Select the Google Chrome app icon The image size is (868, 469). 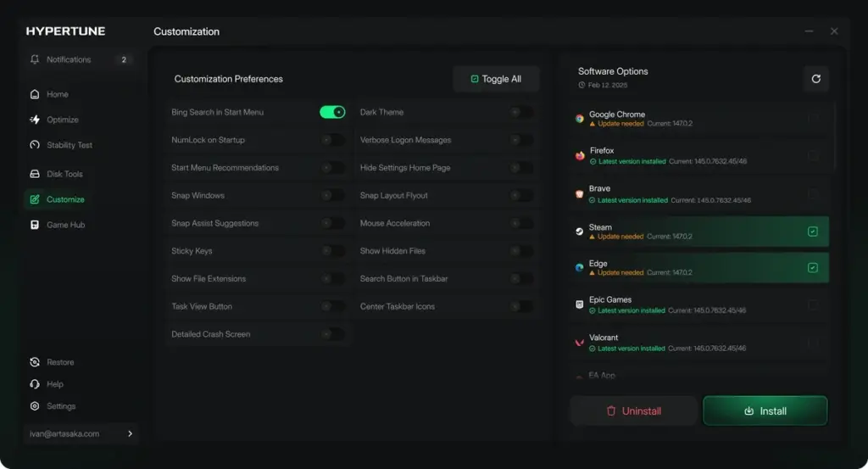(579, 119)
